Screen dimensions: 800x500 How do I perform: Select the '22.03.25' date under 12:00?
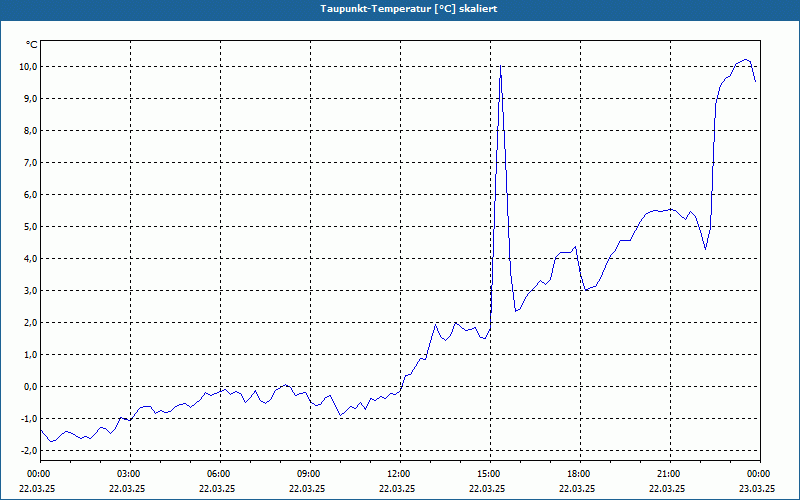[x=397, y=488]
